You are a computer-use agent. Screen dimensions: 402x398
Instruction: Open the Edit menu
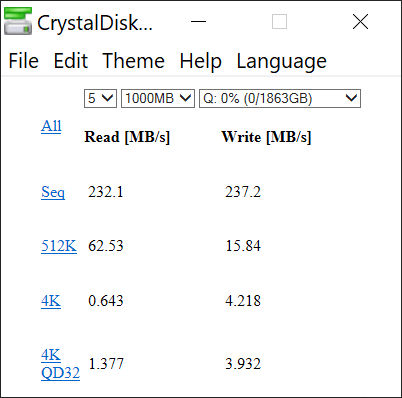click(x=71, y=61)
